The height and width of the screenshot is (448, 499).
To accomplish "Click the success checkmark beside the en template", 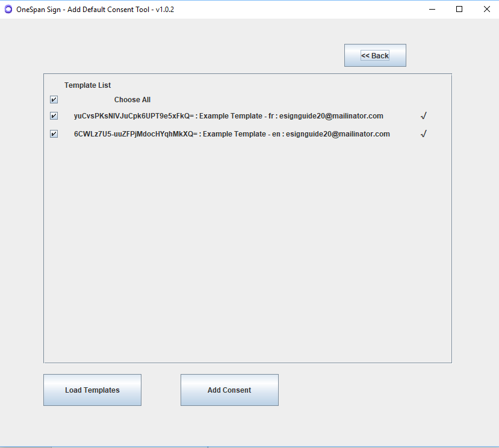I will pyautogui.click(x=423, y=134).
